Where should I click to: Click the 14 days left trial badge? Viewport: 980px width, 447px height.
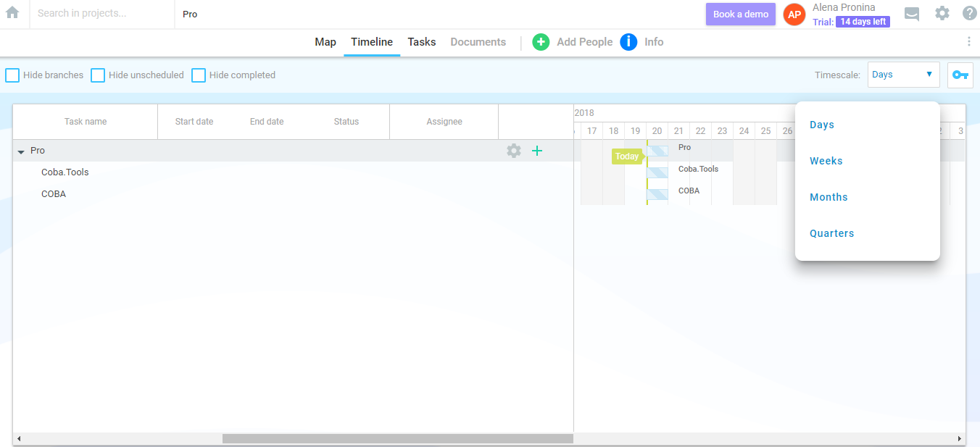click(x=863, y=22)
